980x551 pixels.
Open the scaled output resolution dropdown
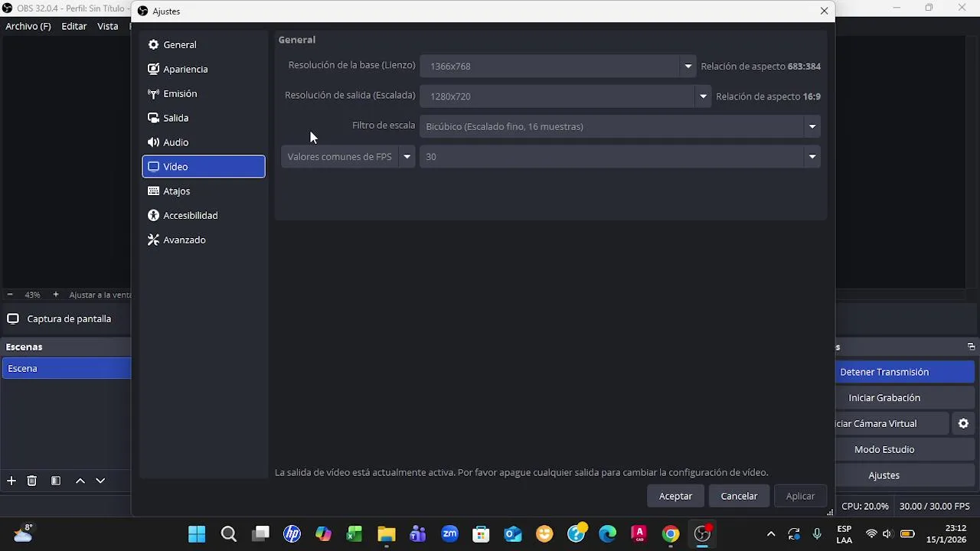pos(703,96)
